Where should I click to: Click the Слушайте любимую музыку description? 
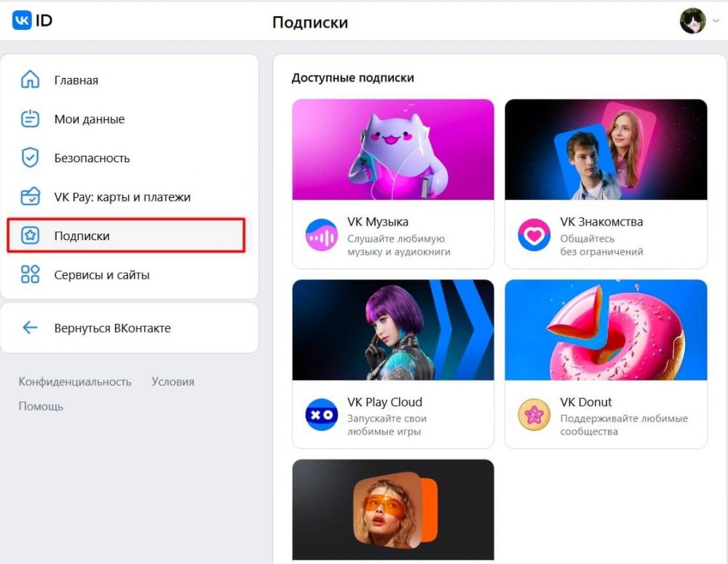398,245
